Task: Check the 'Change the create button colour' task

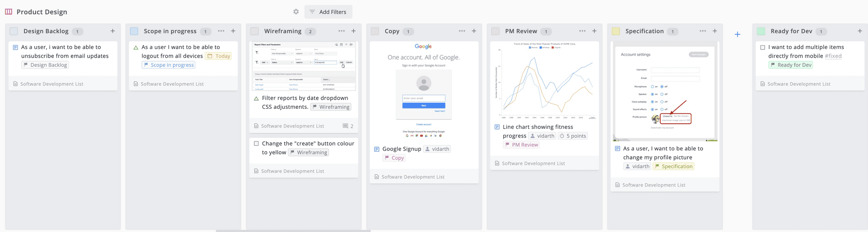Action: pyautogui.click(x=256, y=144)
